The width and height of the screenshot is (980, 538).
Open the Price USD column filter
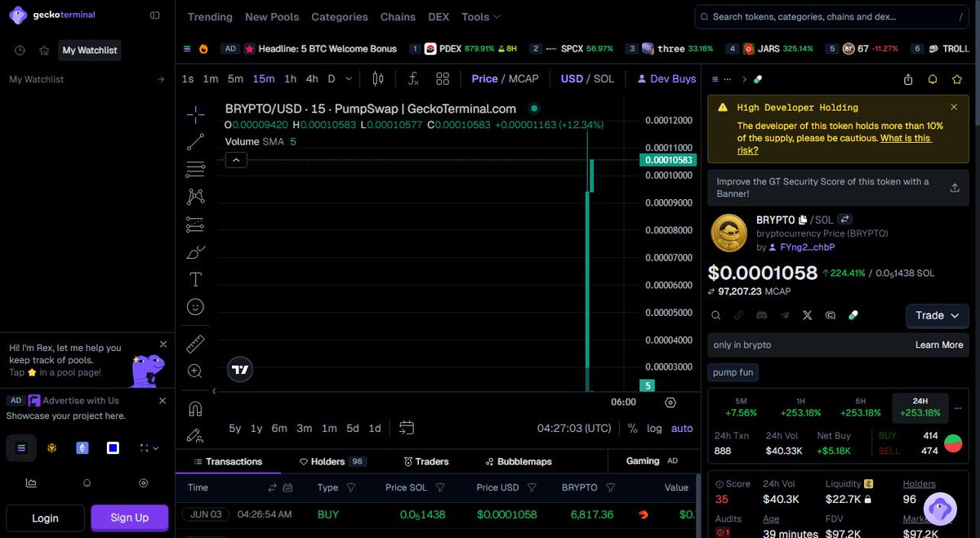point(532,487)
